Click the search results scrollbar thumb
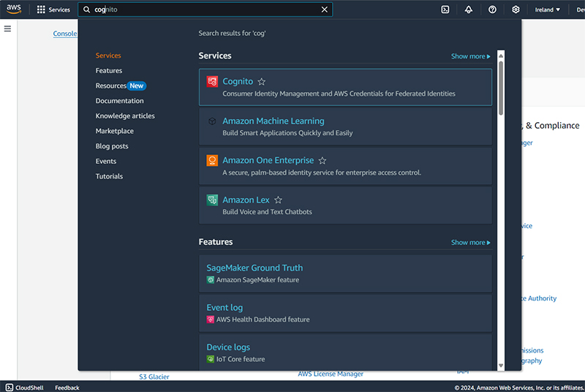 [501, 88]
